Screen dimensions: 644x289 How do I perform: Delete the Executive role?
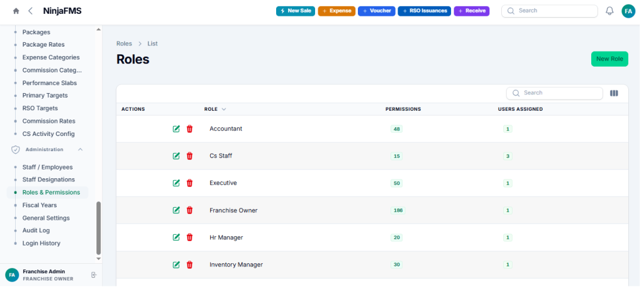tap(189, 183)
